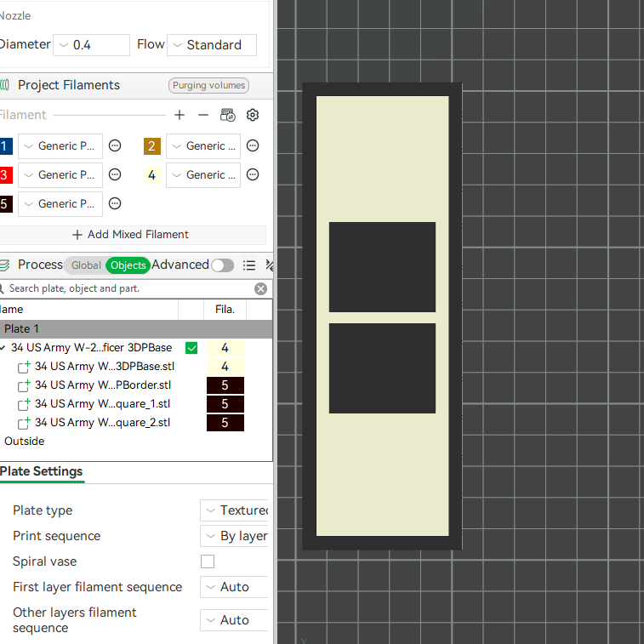The width and height of the screenshot is (644, 644).
Task: Switch process scope to Objects
Action: coord(128,265)
